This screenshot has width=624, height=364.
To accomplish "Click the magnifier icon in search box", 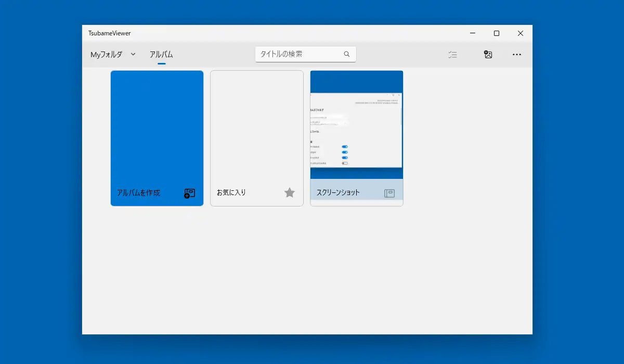I will click(347, 54).
